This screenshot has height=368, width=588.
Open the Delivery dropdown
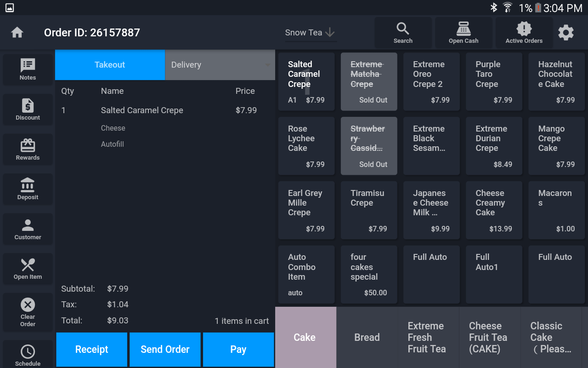click(x=220, y=65)
